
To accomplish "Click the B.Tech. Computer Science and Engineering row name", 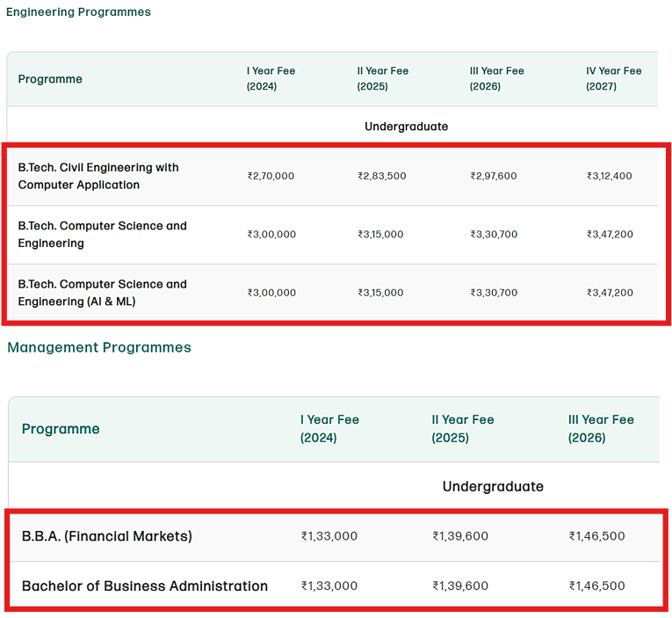I will coord(103,234).
